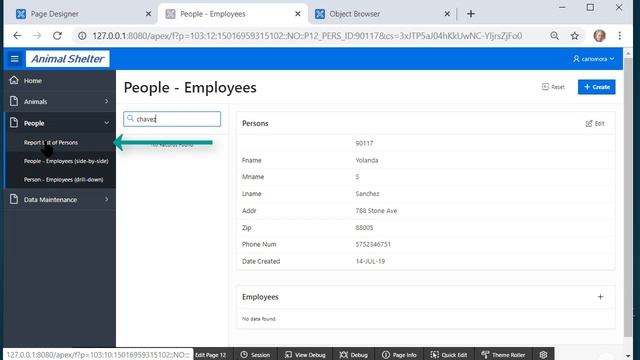Viewport: 640px width, 360px height.
Task: Open zoom magnifier icon in address bar
Action: coord(554,36)
